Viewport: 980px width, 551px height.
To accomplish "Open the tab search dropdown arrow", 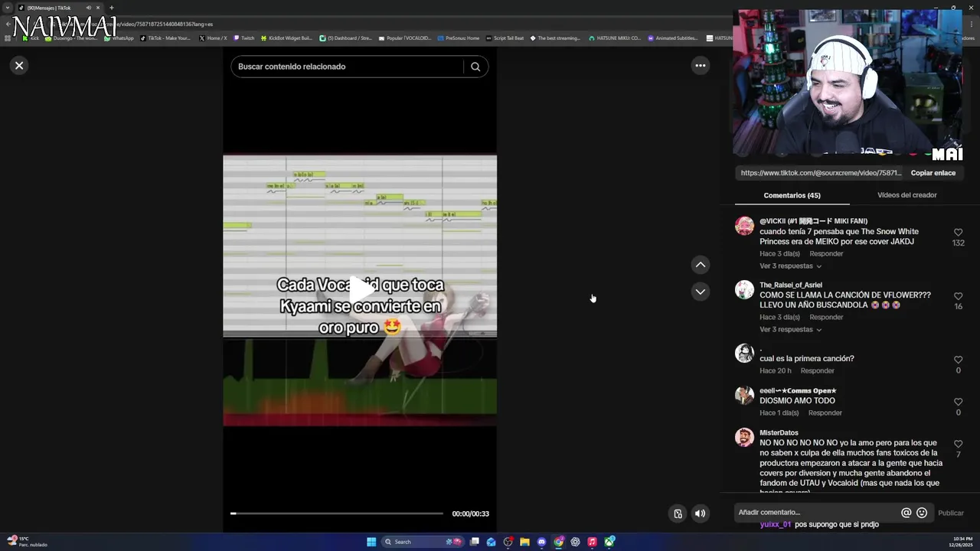I will [8, 8].
